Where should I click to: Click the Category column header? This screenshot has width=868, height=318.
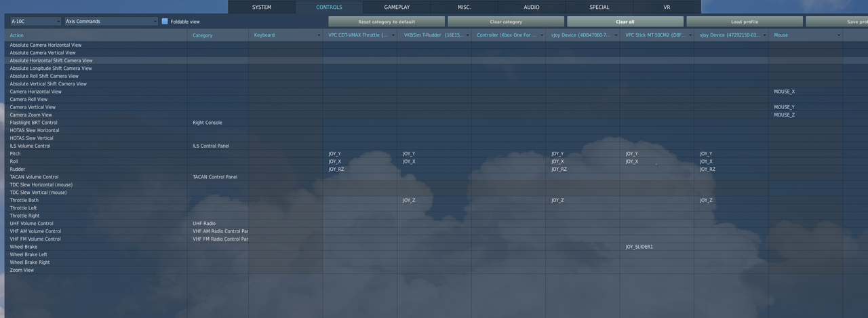(218, 35)
